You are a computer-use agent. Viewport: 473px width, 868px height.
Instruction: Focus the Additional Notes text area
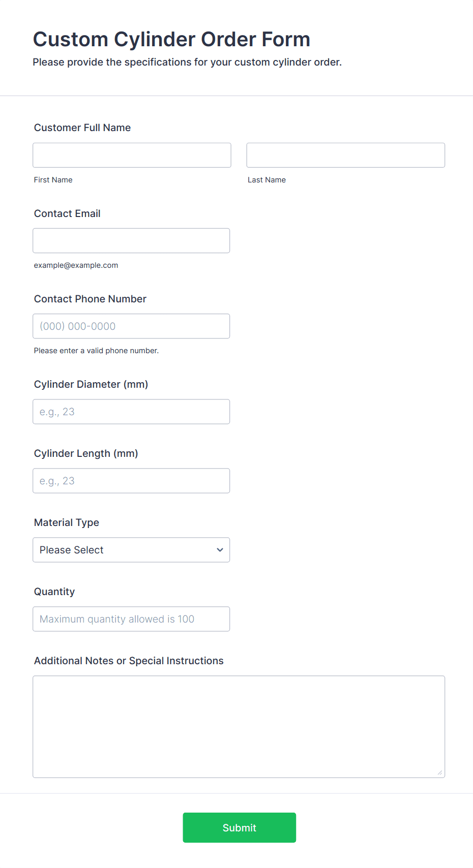point(239,726)
